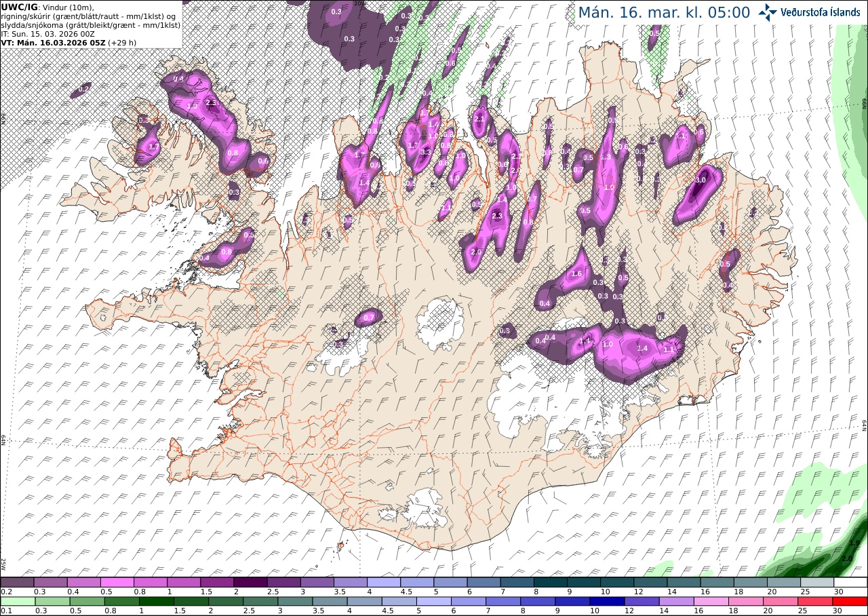
Task: Click the IT: Sun. 15. 03. 2026 00Z line
Action: (48, 33)
